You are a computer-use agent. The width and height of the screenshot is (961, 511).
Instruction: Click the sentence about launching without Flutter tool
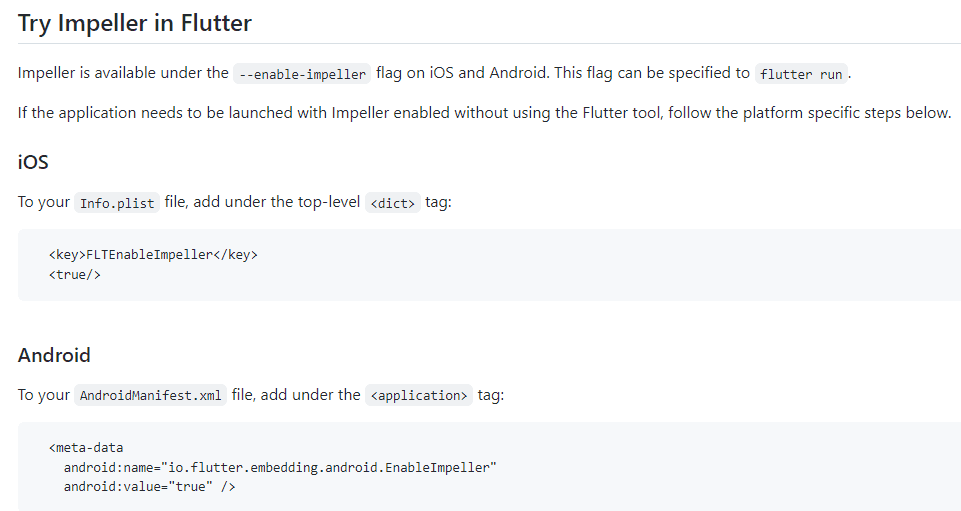pyautogui.click(x=484, y=113)
